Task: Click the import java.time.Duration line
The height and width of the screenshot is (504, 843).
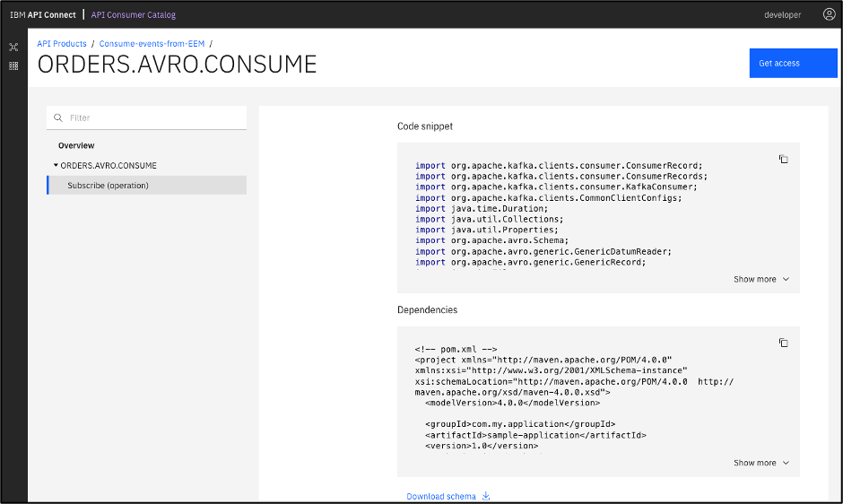Action: [482, 209]
